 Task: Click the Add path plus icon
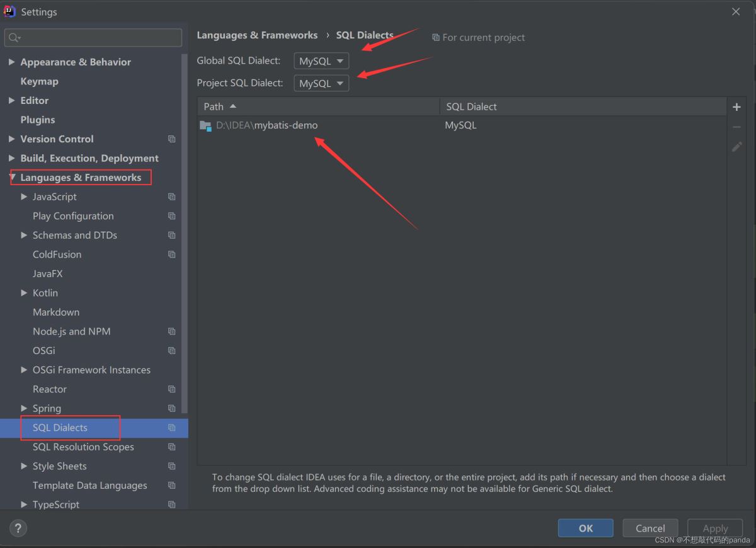pyautogui.click(x=736, y=107)
